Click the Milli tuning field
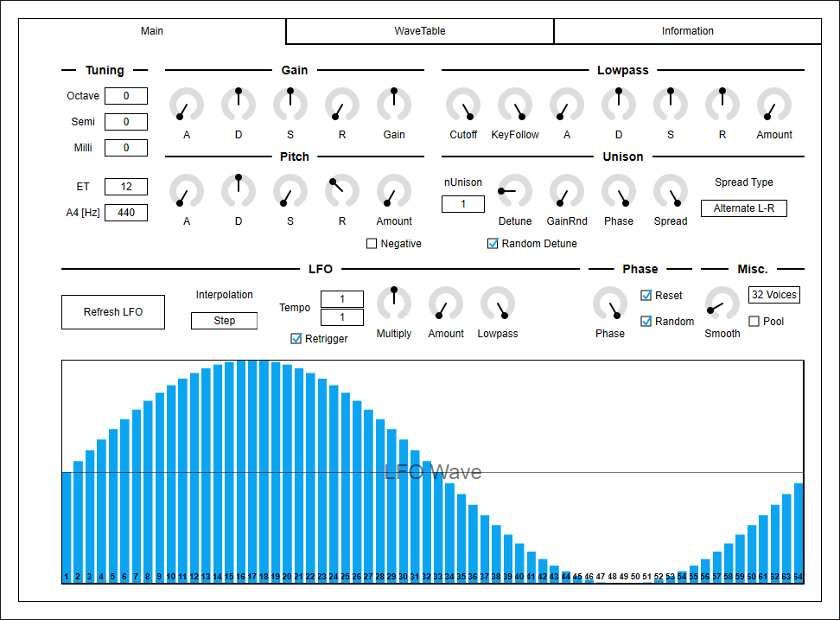This screenshot has height=620, width=840. pyautogui.click(x=126, y=147)
